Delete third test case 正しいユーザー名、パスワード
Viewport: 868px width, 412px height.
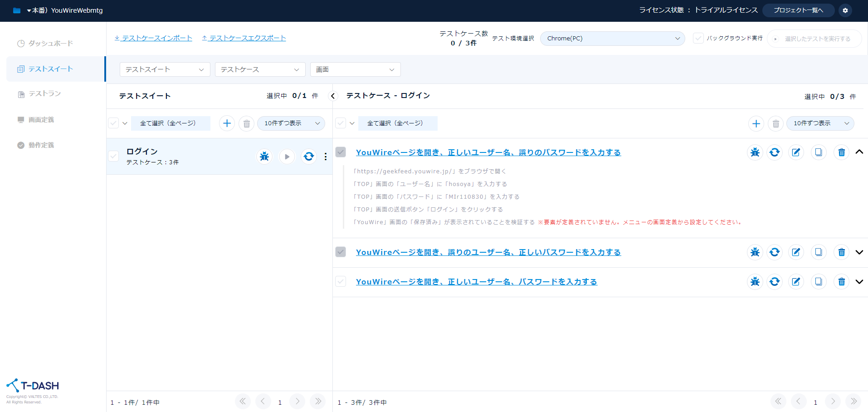841,282
